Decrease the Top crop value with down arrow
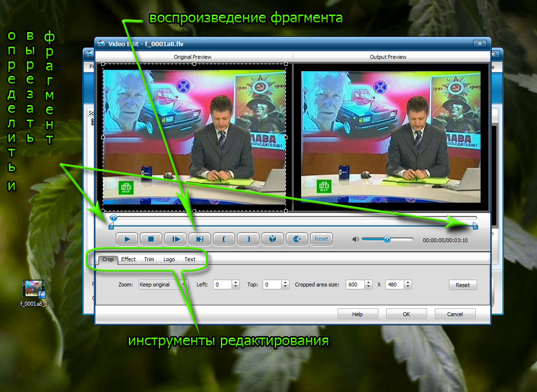 [x=285, y=287]
